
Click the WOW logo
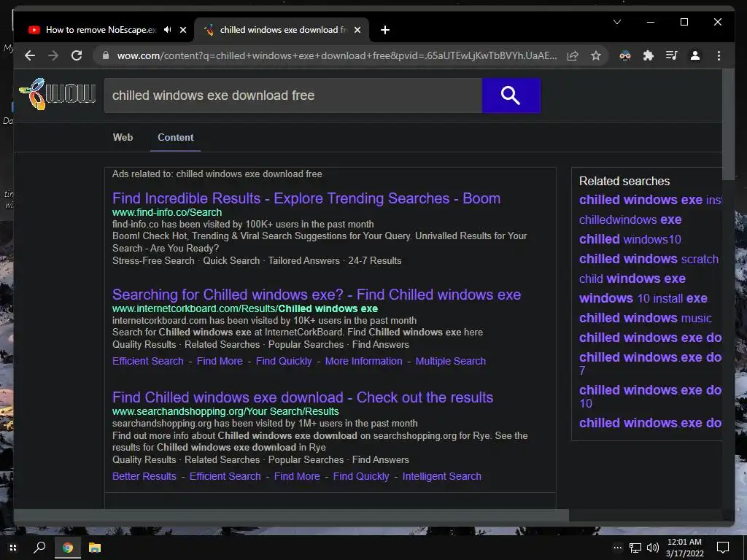(x=57, y=94)
